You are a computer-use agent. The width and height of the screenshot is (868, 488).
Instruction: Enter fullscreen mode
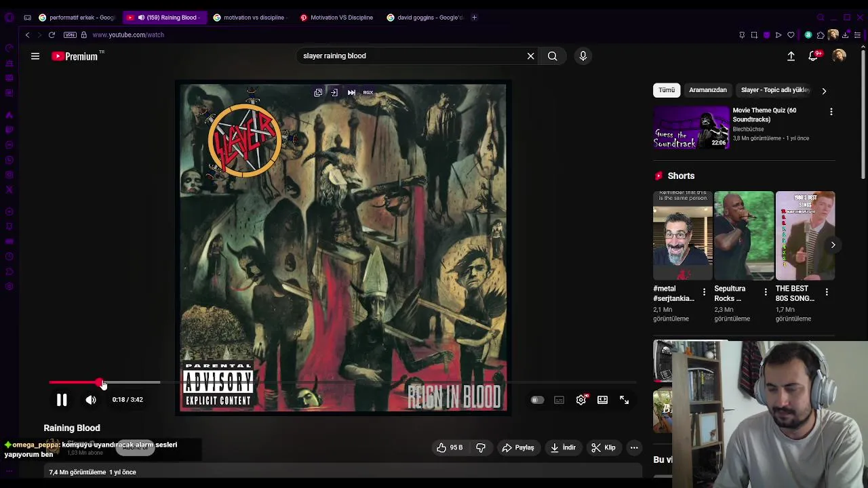tap(624, 400)
